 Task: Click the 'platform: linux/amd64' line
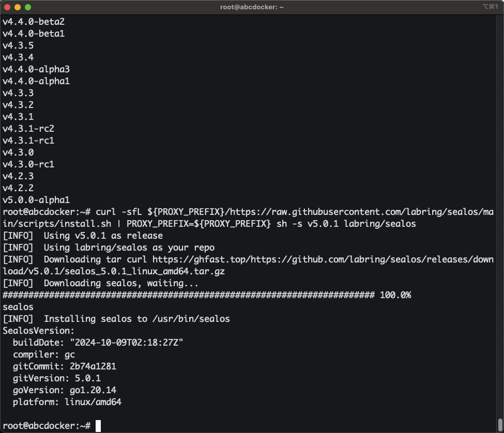point(67,402)
